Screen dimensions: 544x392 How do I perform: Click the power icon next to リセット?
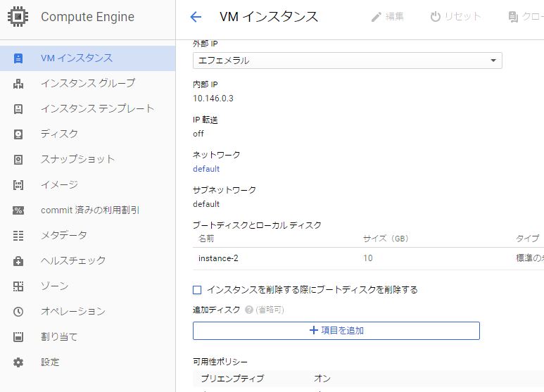[x=435, y=17]
